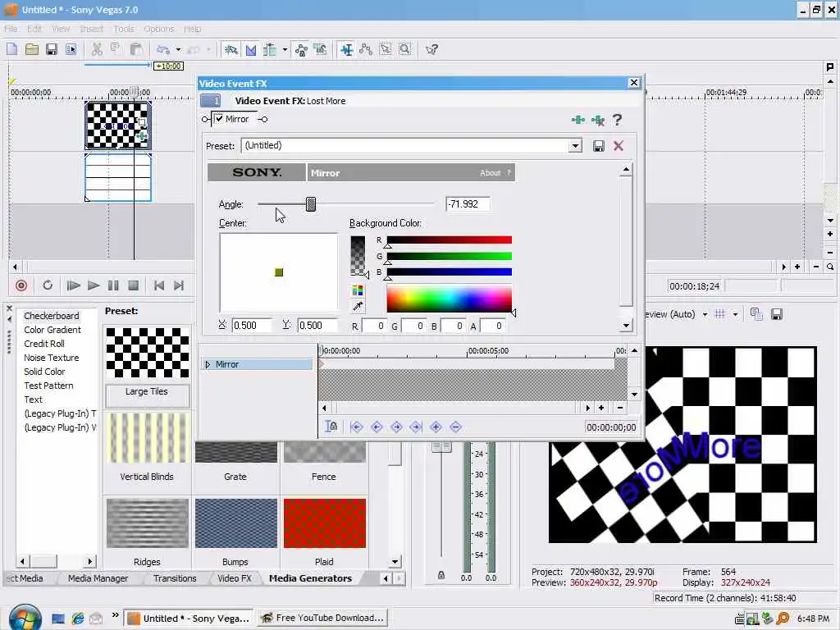Select Credit Roll generator
Image resolution: width=840 pixels, height=630 pixels.
tap(44, 344)
